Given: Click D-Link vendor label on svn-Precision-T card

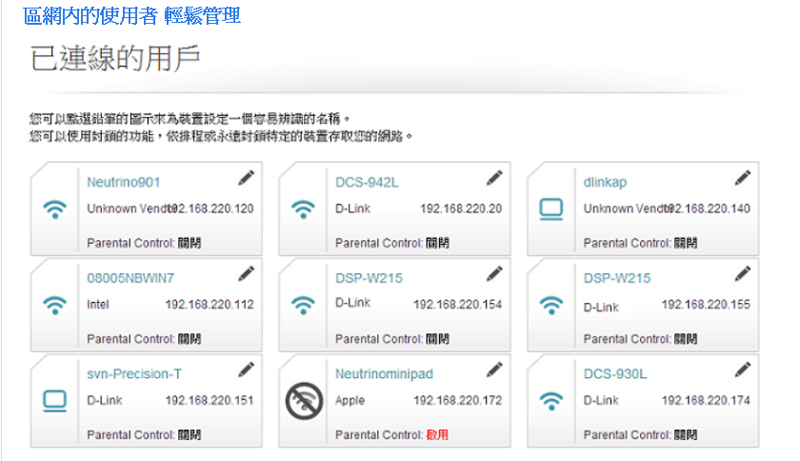Looking at the screenshot, I should coord(105,400).
